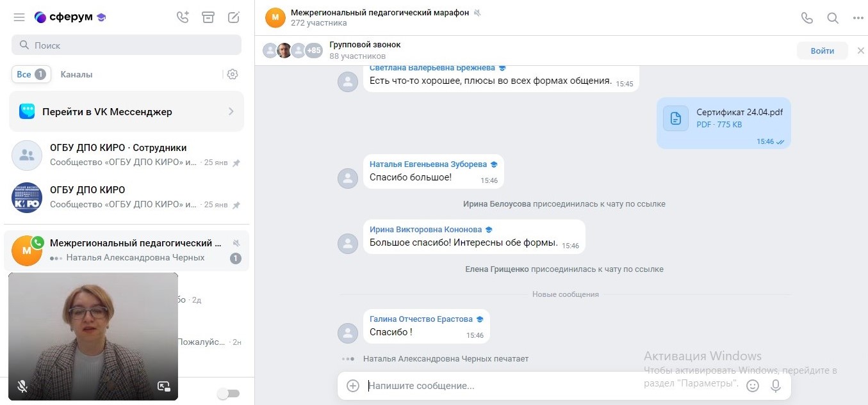Select the Каналы tab
Viewport: 868px width, 405px height.
coord(76,74)
